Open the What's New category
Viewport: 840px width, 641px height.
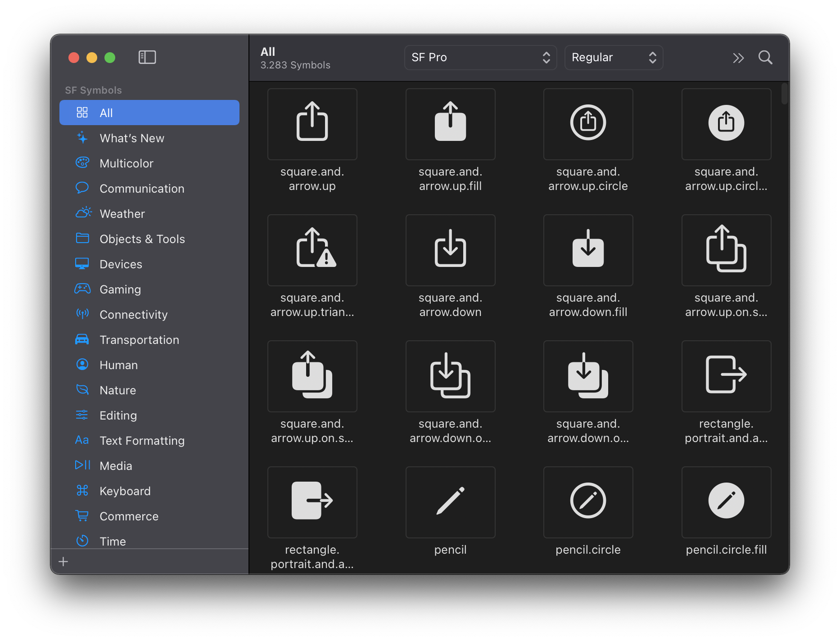pos(131,138)
